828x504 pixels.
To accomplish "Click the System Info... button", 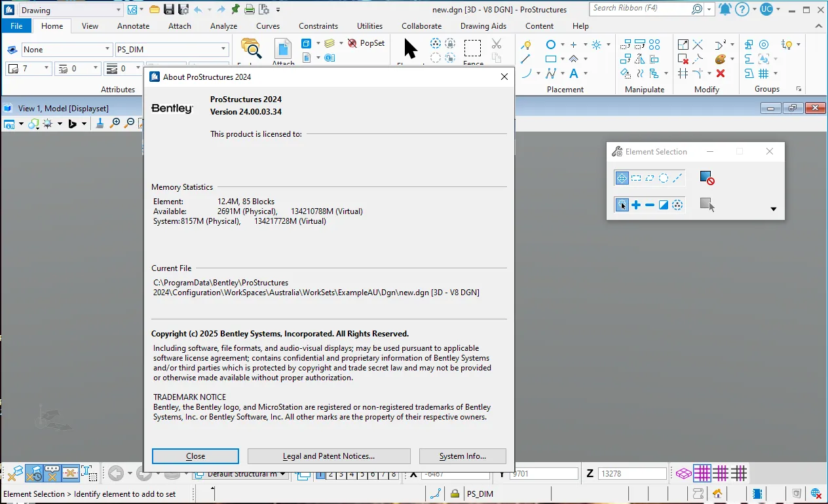I will point(462,456).
